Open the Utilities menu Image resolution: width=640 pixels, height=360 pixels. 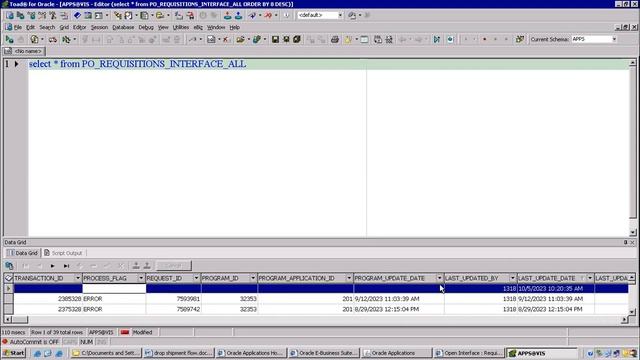[181, 27]
